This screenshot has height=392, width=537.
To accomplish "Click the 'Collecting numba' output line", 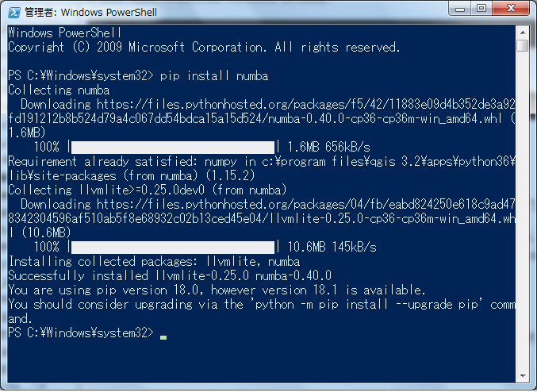I will coord(59,90).
